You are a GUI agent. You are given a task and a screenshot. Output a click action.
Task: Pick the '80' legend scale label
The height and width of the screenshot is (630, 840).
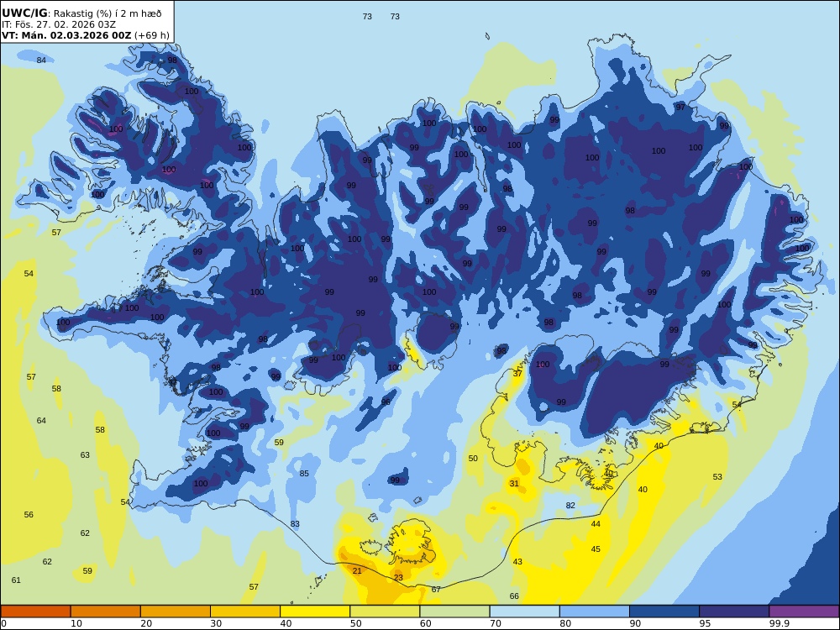tap(564, 623)
